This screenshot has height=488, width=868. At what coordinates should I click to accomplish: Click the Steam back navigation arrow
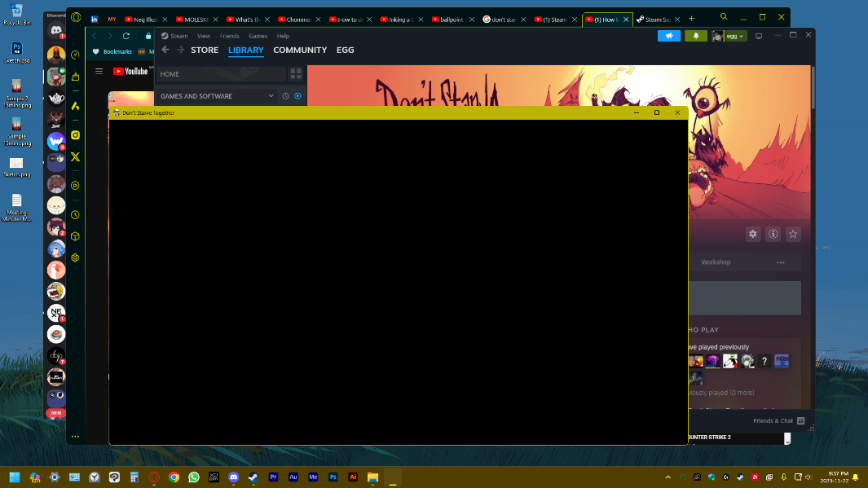[165, 51]
